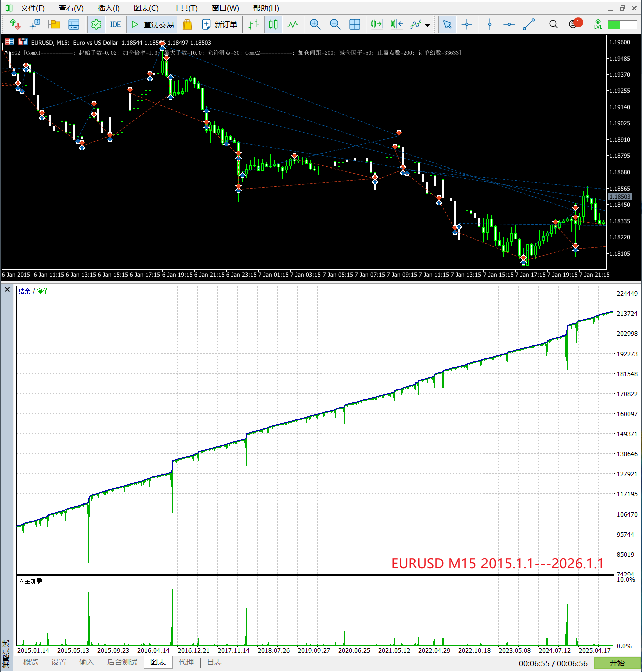Select the vertical line drawing tool
The image size is (642, 672).
[490, 24]
